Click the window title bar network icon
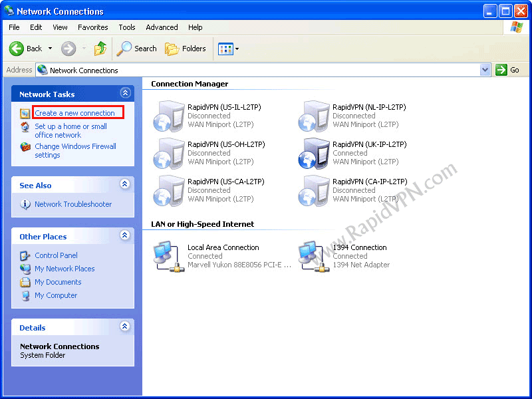532x399 pixels. [9, 11]
